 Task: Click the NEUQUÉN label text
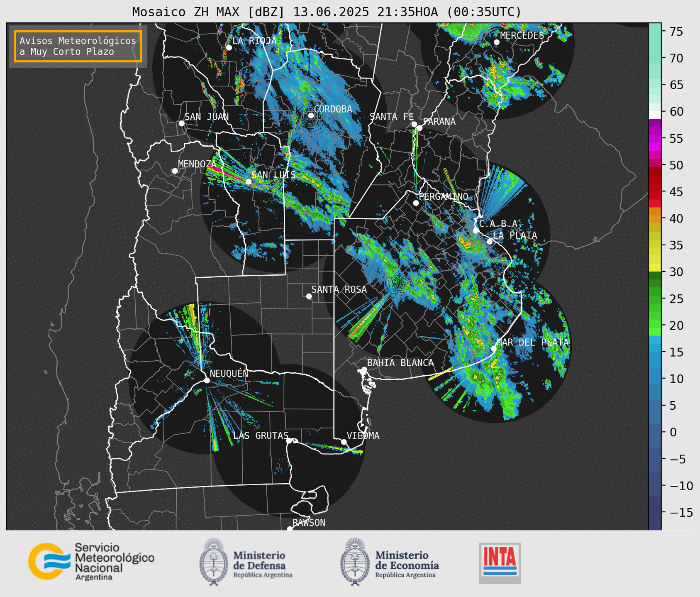(229, 373)
